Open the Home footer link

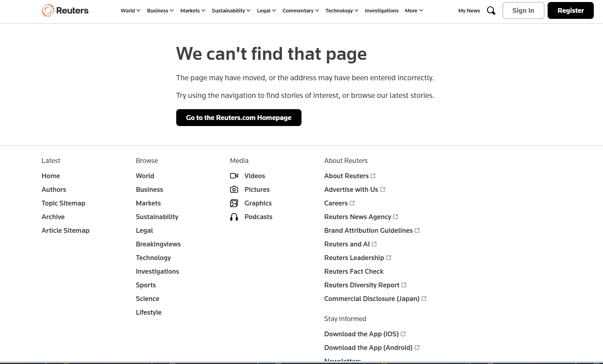coord(51,176)
